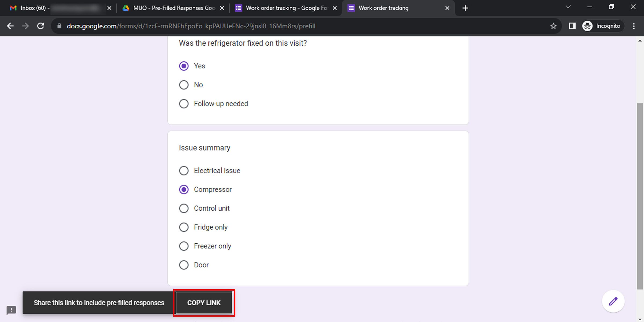Click the COPY LINK button
The image size is (644, 322).
(x=204, y=303)
